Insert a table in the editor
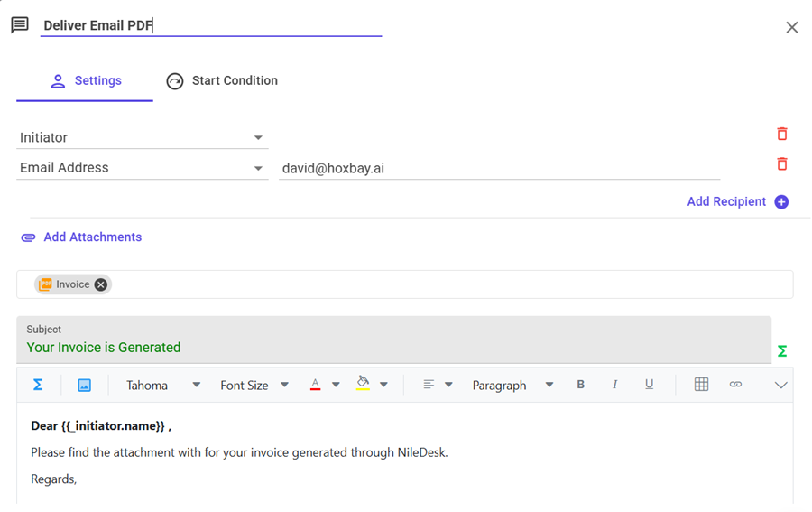 pyautogui.click(x=701, y=385)
